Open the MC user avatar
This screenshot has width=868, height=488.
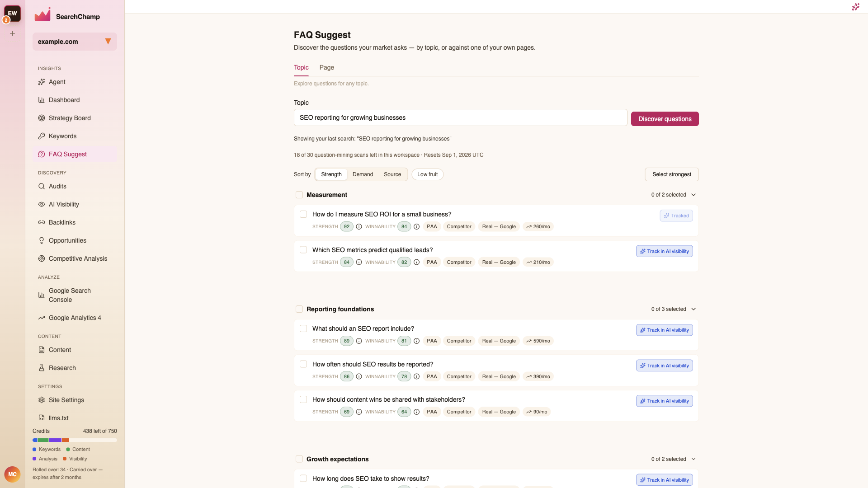pyautogui.click(x=13, y=474)
